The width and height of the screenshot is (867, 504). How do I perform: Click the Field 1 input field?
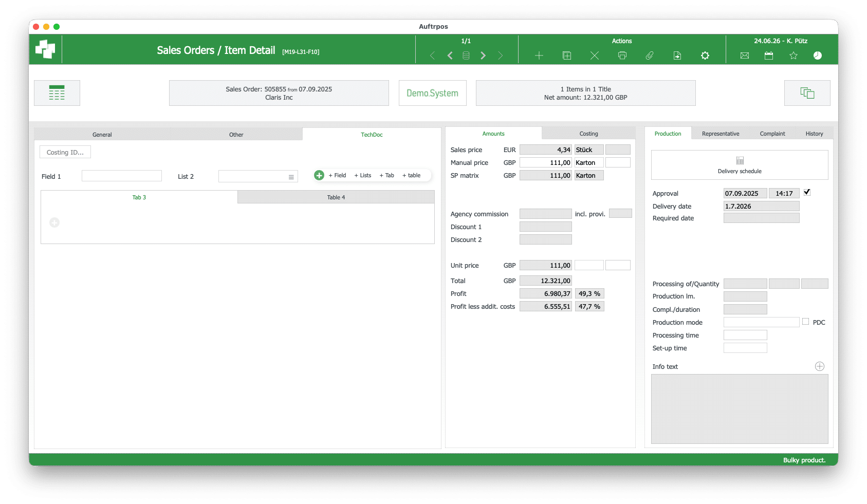click(122, 176)
